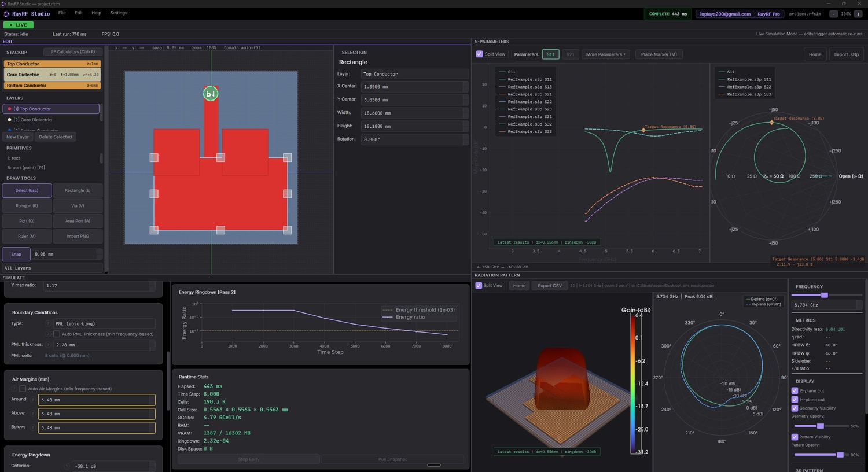868x472 pixels.
Task: Click the red dot of Top Conductor layer
Action: pos(9,109)
